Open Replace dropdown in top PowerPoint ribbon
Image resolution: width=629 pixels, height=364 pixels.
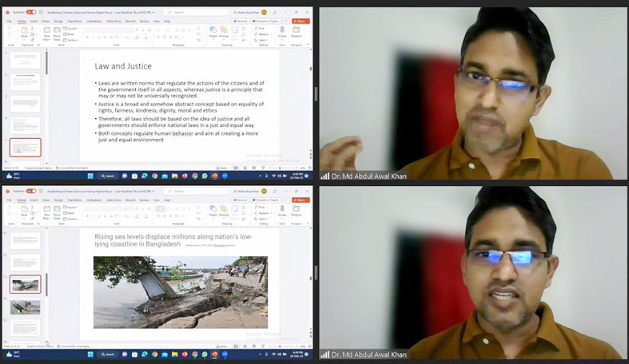pos(262,34)
